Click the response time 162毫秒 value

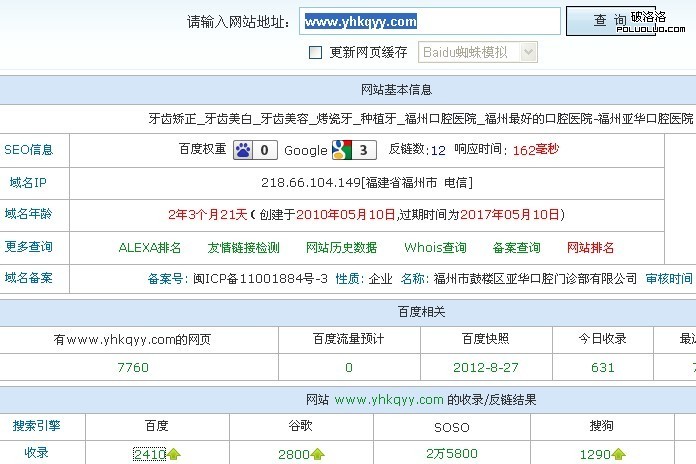coord(536,150)
